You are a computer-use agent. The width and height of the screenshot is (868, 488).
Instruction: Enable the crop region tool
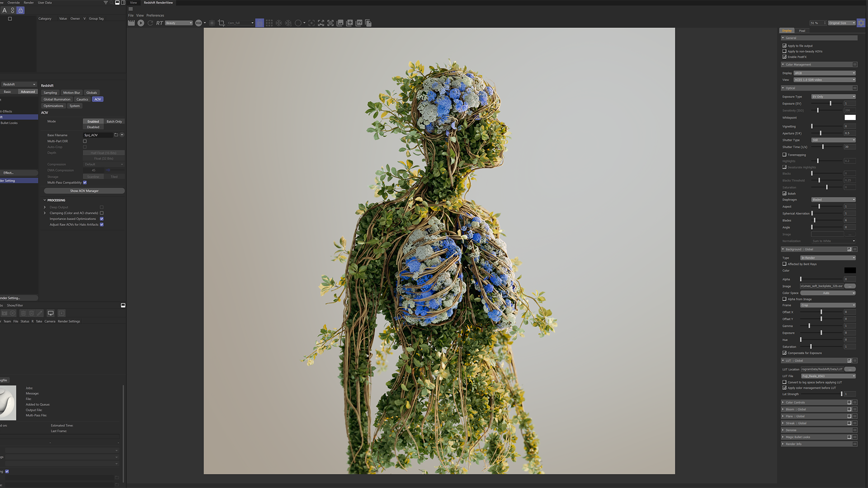coord(222,23)
